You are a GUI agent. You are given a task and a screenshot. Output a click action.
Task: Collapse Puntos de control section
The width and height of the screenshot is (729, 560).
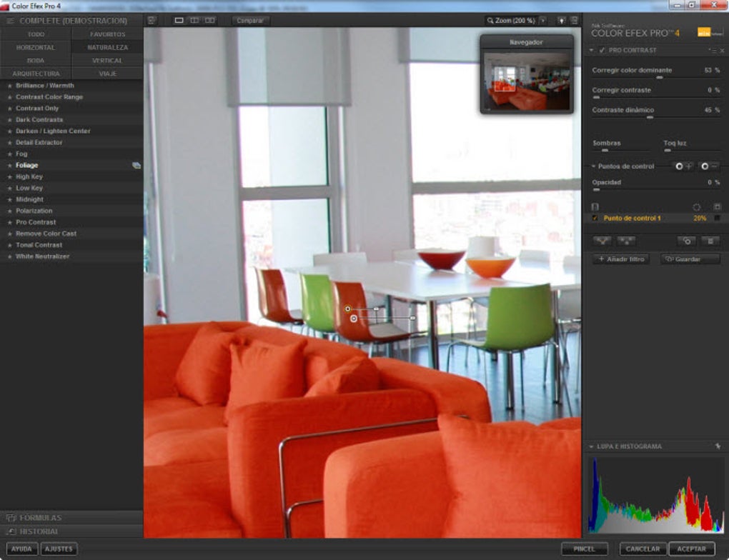point(594,166)
